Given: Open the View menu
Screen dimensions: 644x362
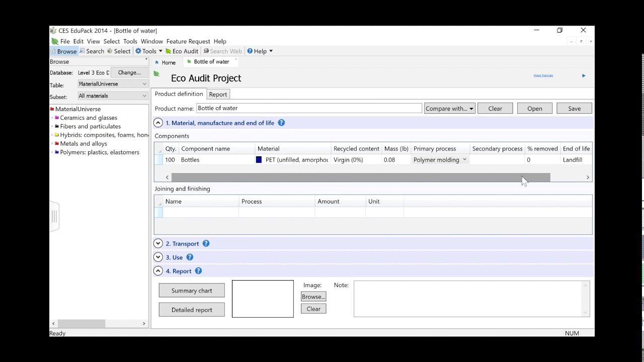Looking at the screenshot, I should tap(94, 41).
